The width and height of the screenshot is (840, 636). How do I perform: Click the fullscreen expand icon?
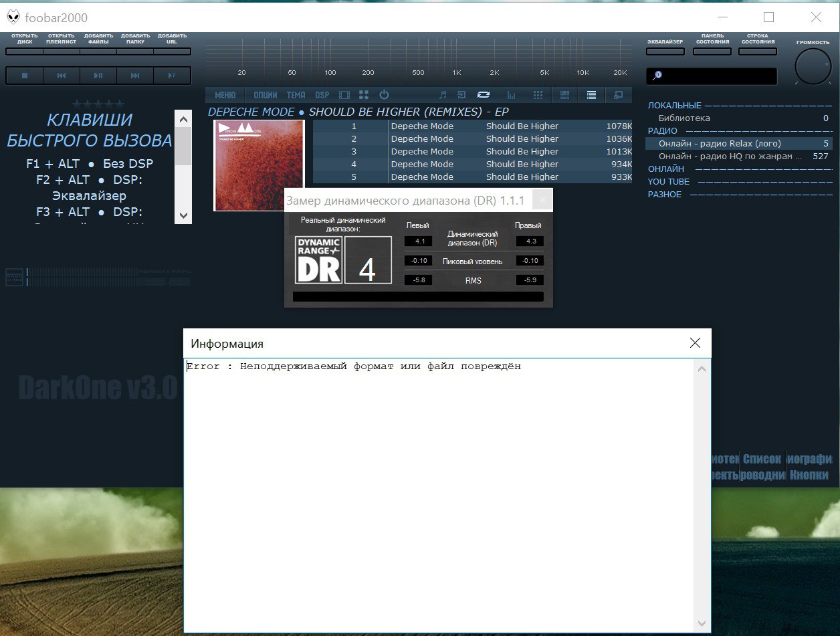tap(364, 95)
